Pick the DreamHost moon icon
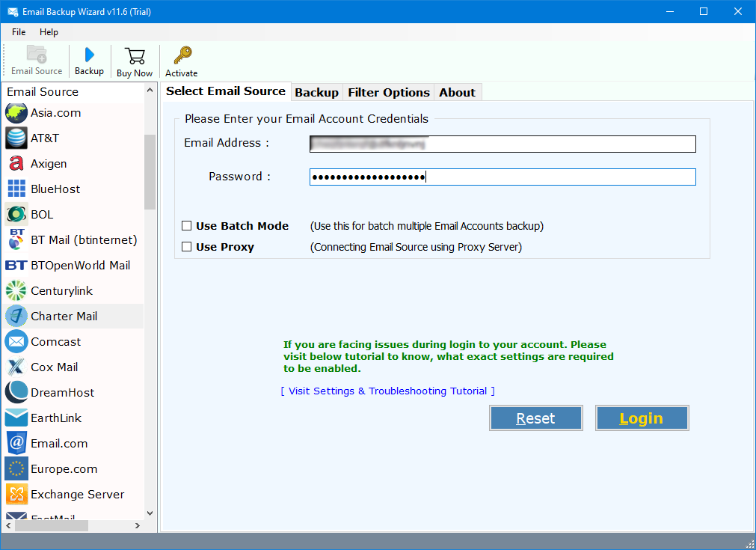 pos(16,392)
